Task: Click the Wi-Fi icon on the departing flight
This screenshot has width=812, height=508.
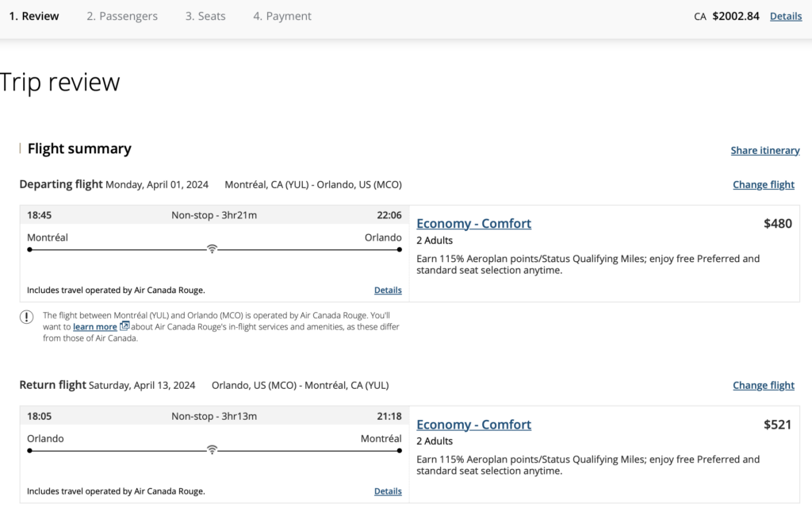Action: tap(212, 249)
